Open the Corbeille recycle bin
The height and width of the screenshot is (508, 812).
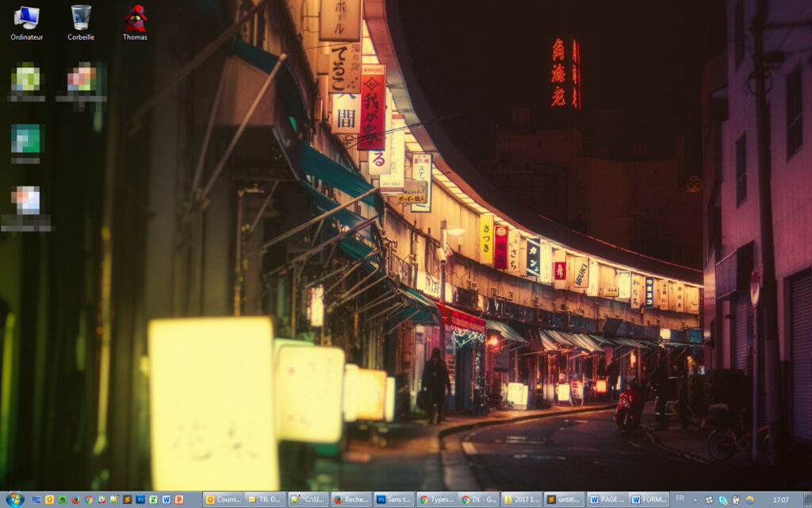click(x=79, y=16)
